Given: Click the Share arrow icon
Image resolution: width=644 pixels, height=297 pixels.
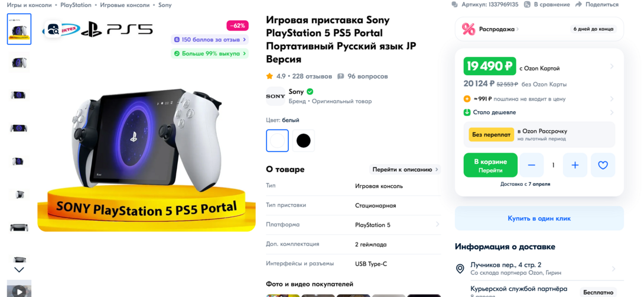Looking at the screenshot, I should tap(578, 5).
